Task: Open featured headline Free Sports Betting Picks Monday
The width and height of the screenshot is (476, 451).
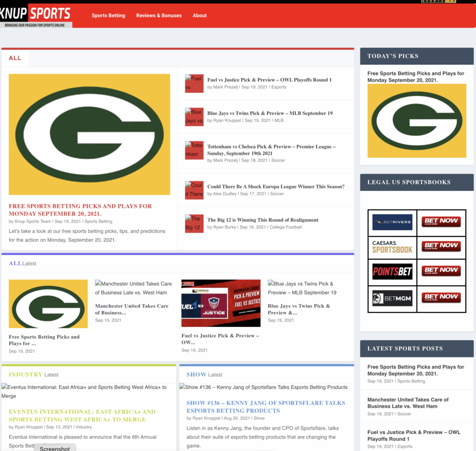Action: (x=80, y=209)
